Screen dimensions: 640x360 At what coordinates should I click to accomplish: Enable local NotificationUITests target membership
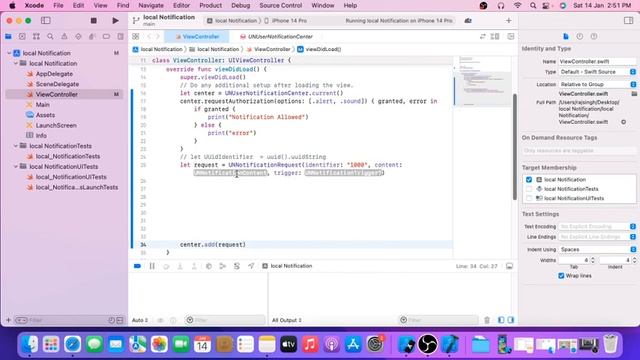(x=529, y=198)
